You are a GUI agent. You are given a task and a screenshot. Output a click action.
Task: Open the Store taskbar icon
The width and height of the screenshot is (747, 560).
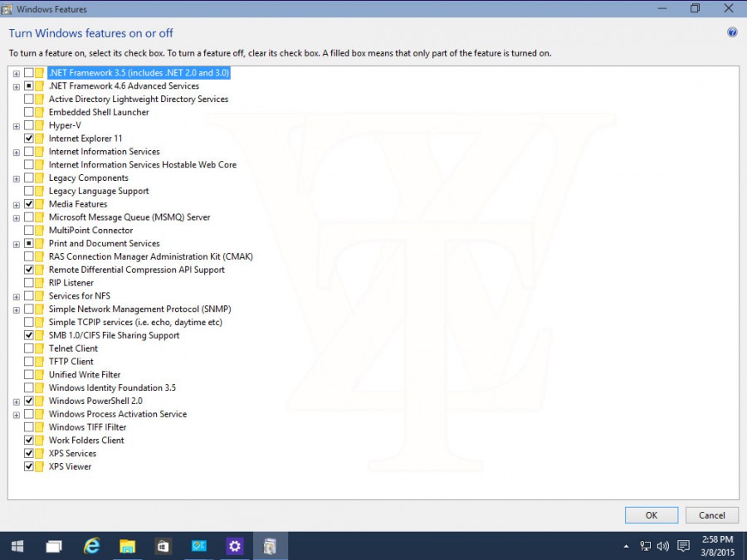point(163,546)
